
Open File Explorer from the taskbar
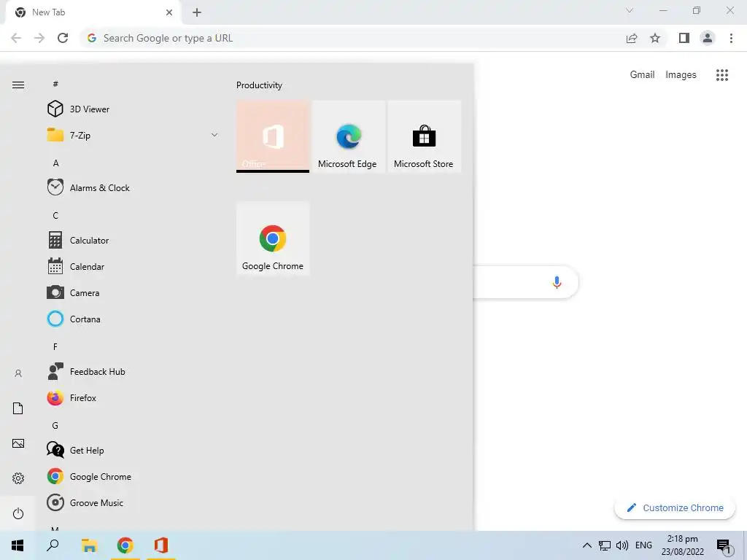89,545
